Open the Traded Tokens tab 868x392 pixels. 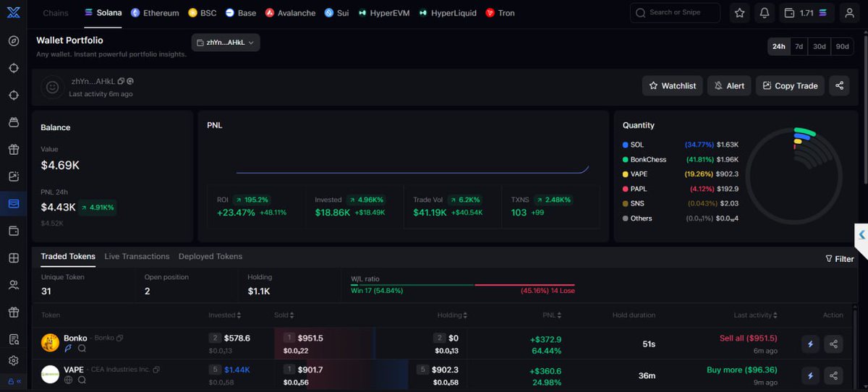pyautogui.click(x=68, y=257)
